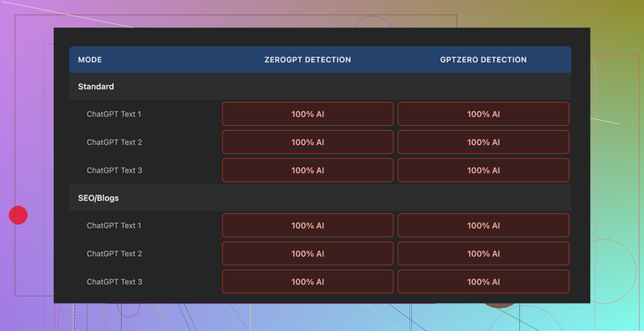This screenshot has width=644, height=331.
Task: Select ChatGPT Text 1 under Standard
Action: pyautogui.click(x=114, y=114)
